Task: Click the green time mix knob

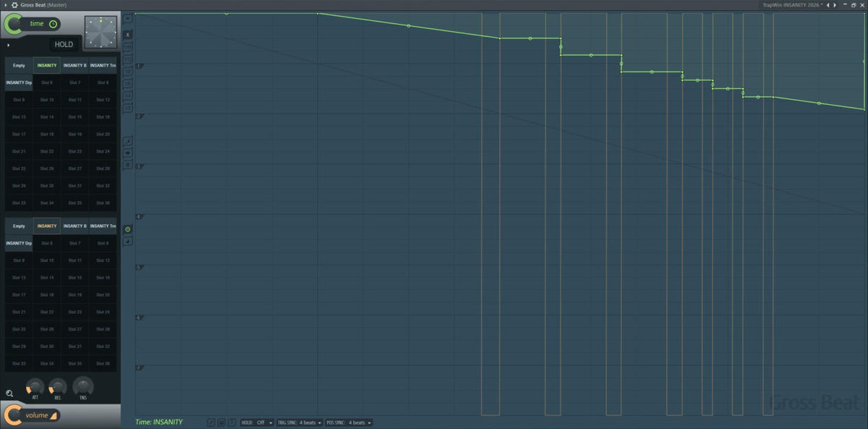Action: 12,25
